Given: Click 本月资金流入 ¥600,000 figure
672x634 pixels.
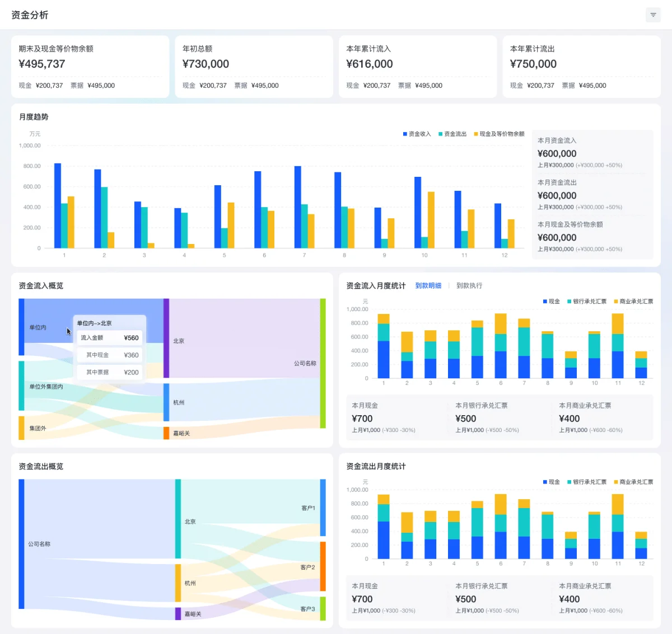Looking at the screenshot, I should click(557, 154).
